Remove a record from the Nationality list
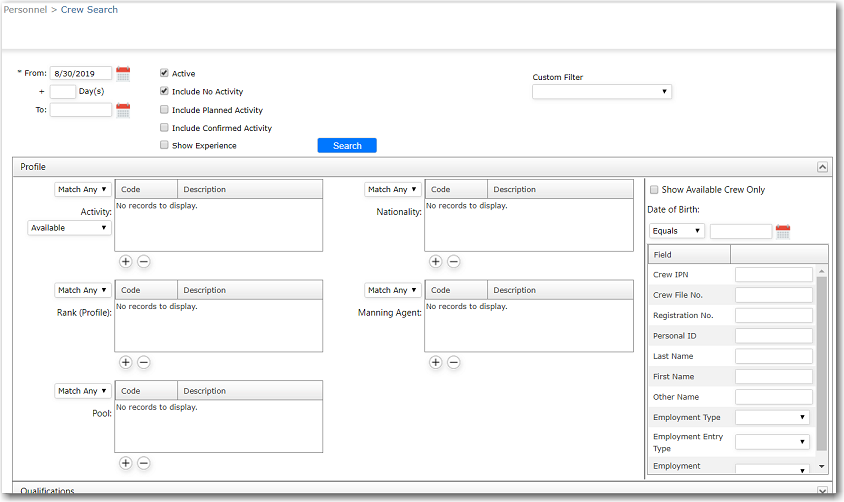The image size is (844, 502). [453, 262]
